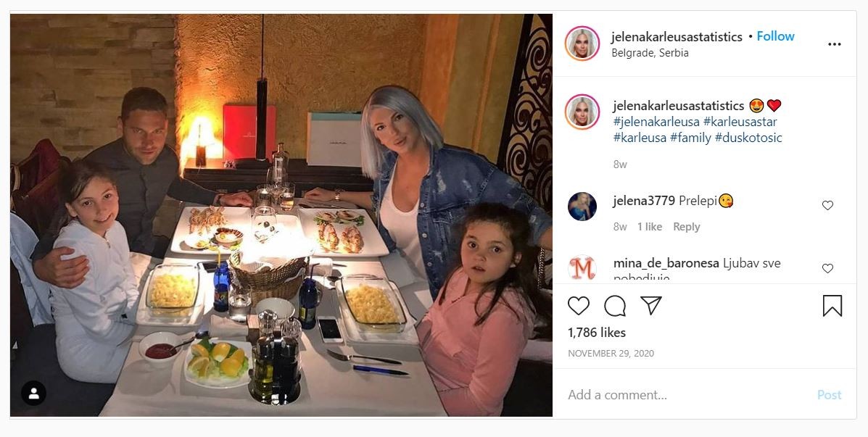868x437 pixels.
Task: Open profile picture in the post header
Action: click(x=582, y=43)
